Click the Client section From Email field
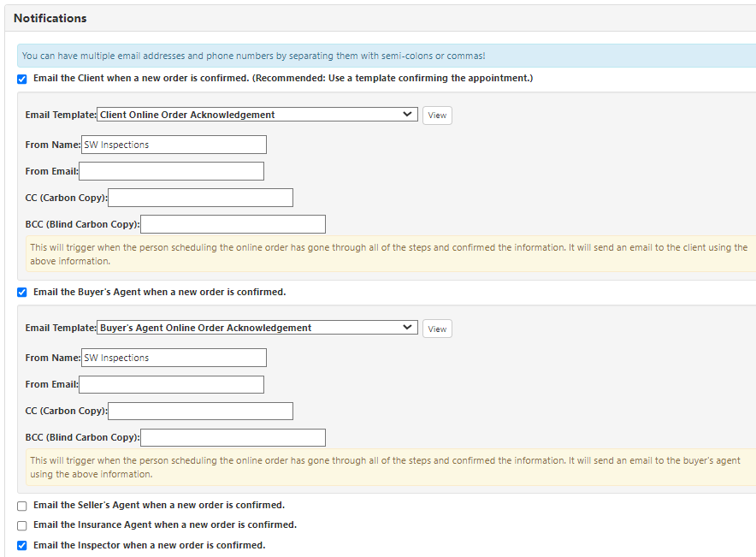756x557 pixels. (172, 171)
